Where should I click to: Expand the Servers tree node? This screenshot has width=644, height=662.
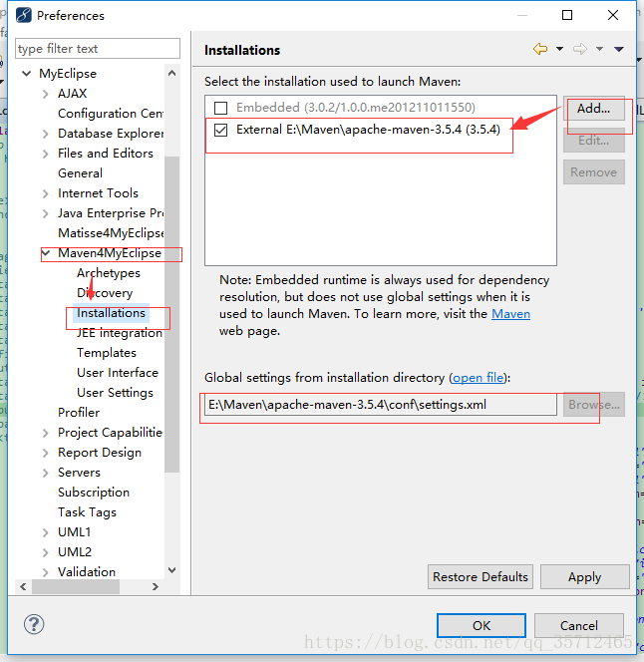coord(46,473)
